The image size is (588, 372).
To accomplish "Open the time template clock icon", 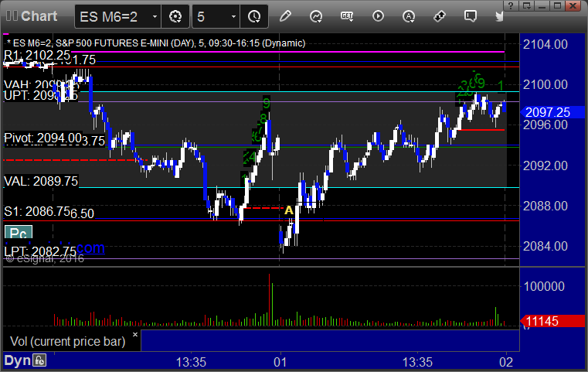I will click(x=254, y=16).
